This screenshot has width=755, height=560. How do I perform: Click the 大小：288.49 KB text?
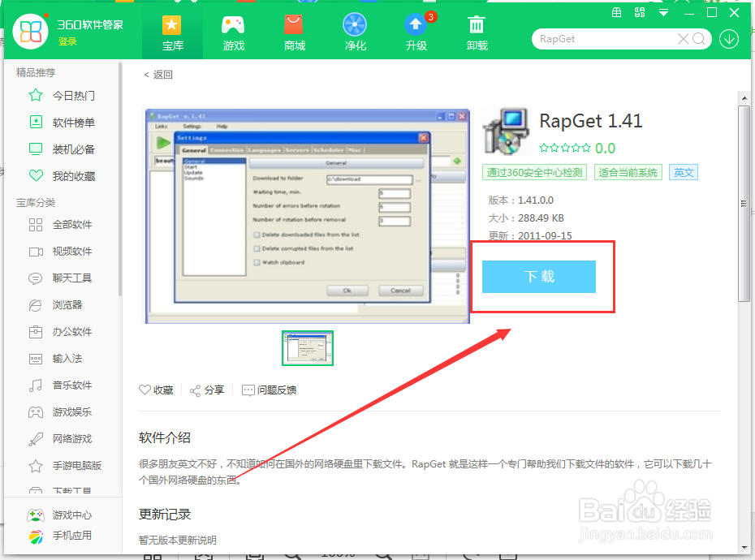tap(526, 218)
